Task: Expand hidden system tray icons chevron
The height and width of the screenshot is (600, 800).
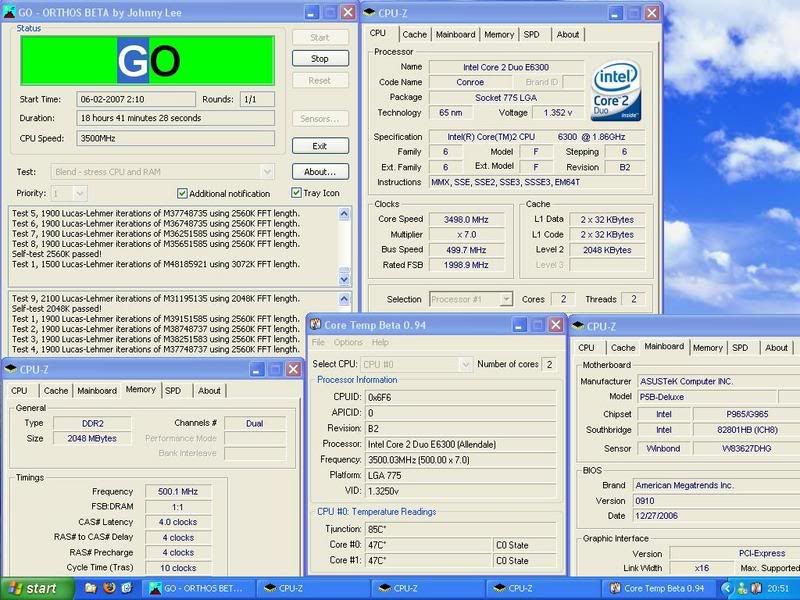Action: pos(727,588)
